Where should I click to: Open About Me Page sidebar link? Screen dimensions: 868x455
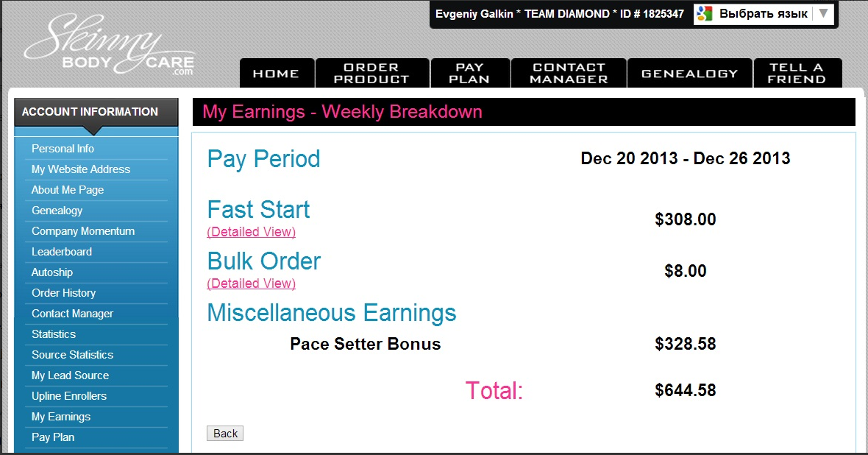point(68,190)
